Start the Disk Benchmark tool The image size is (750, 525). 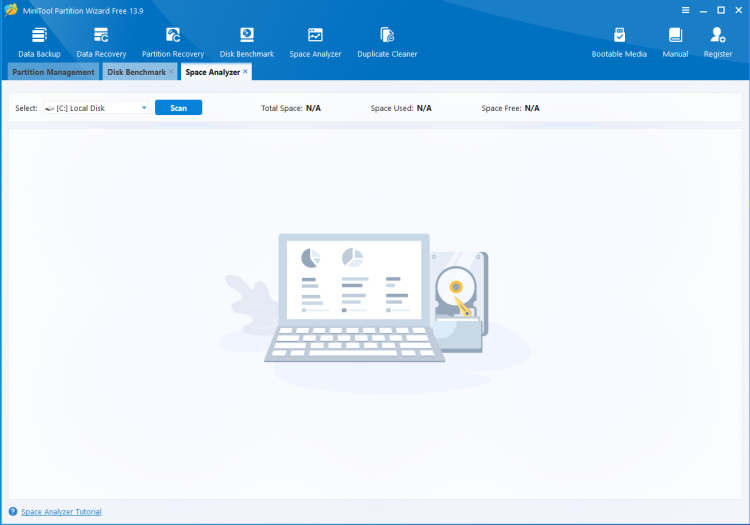click(x=247, y=42)
